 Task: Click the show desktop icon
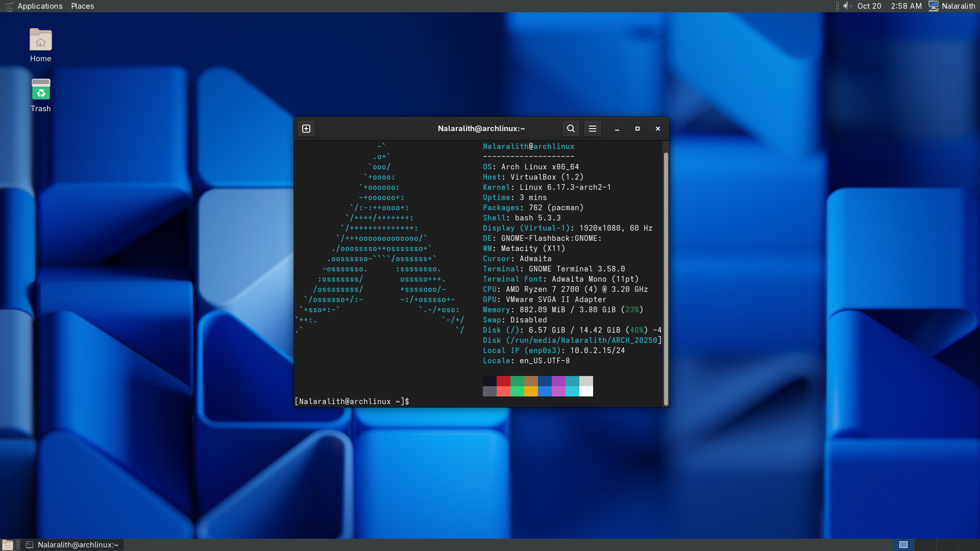[7, 545]
